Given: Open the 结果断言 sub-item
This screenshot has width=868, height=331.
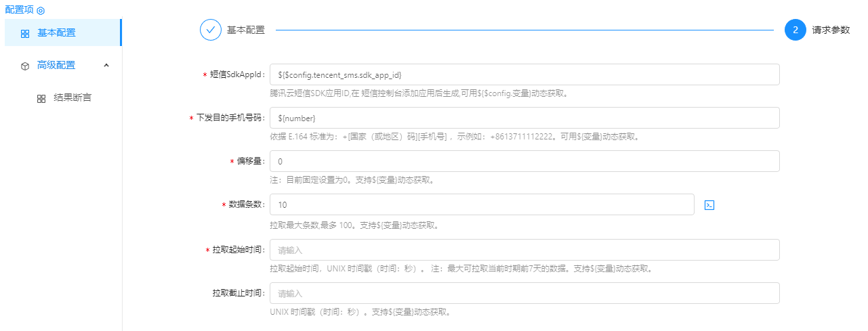Looking at the screenshot, I should pyautogui.click(x=73, y=97).
